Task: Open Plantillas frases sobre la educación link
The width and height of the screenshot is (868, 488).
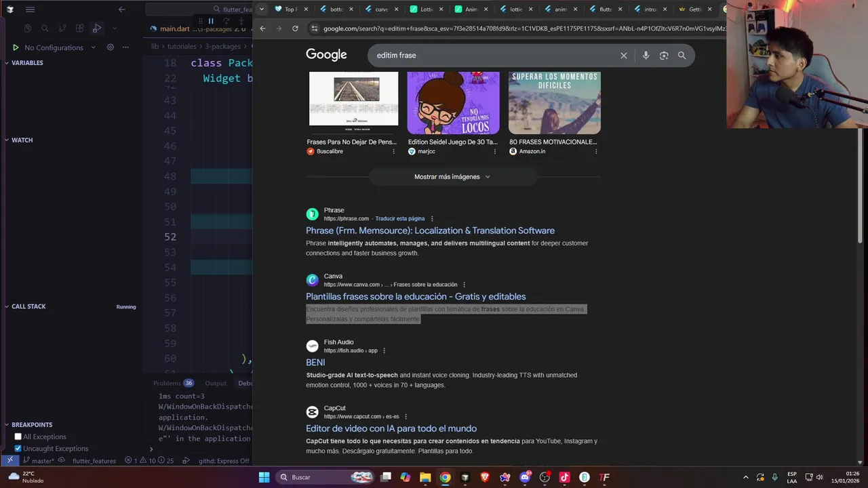Action: [x=416, y=297]
